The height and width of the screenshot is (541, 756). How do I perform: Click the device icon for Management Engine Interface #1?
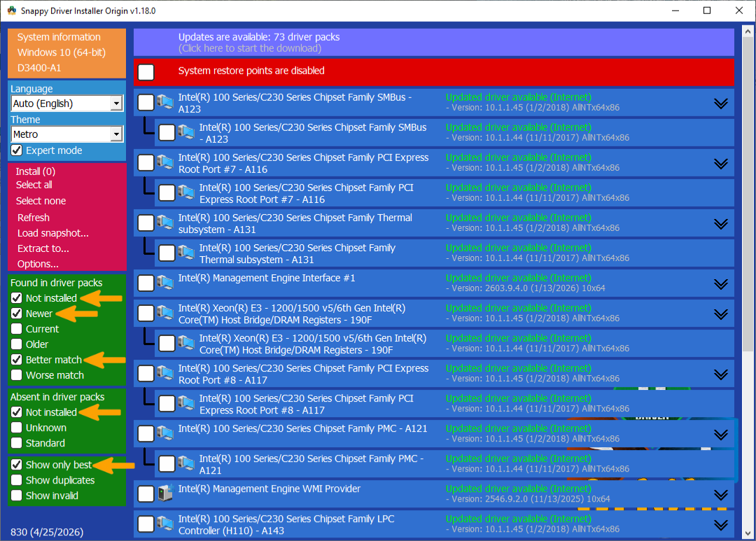pyautogui.click(x=165, y=283)
